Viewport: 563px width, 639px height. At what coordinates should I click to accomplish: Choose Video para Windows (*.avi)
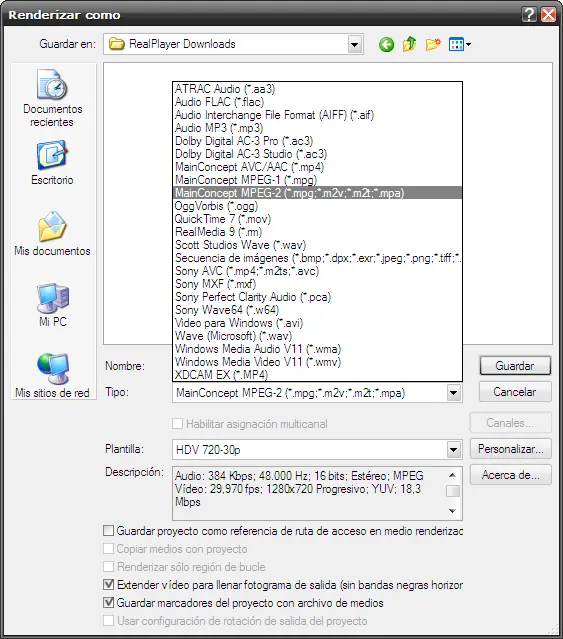[317, 323]
